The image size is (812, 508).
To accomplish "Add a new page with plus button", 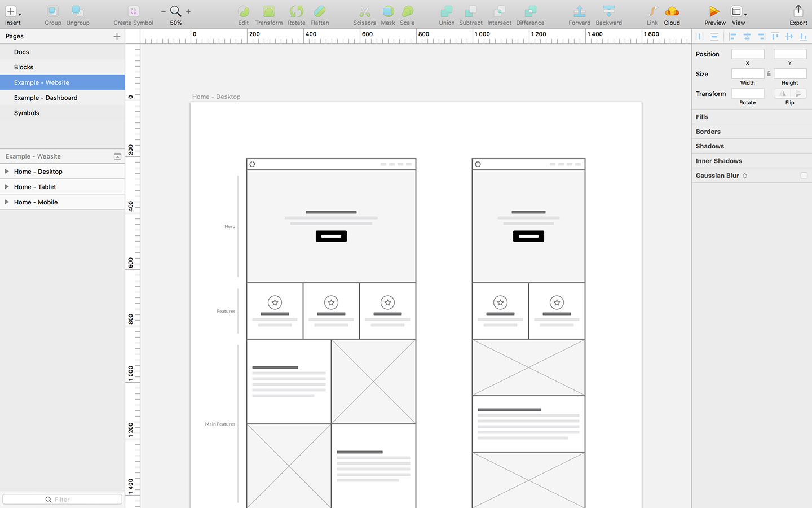I will pos(117,36).
